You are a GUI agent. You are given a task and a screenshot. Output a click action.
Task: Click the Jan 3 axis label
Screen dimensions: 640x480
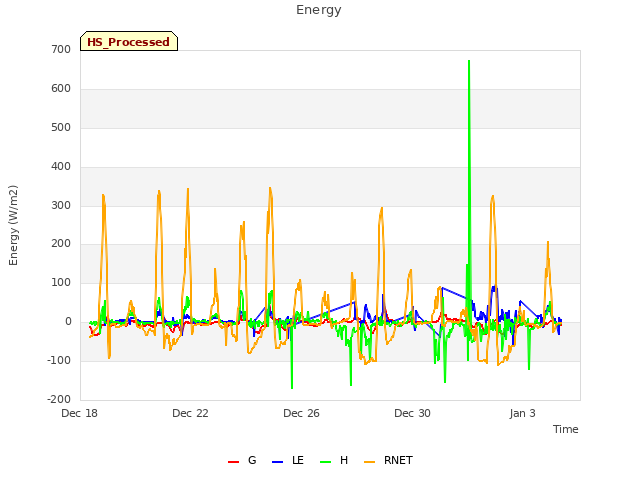coord(522,413)
